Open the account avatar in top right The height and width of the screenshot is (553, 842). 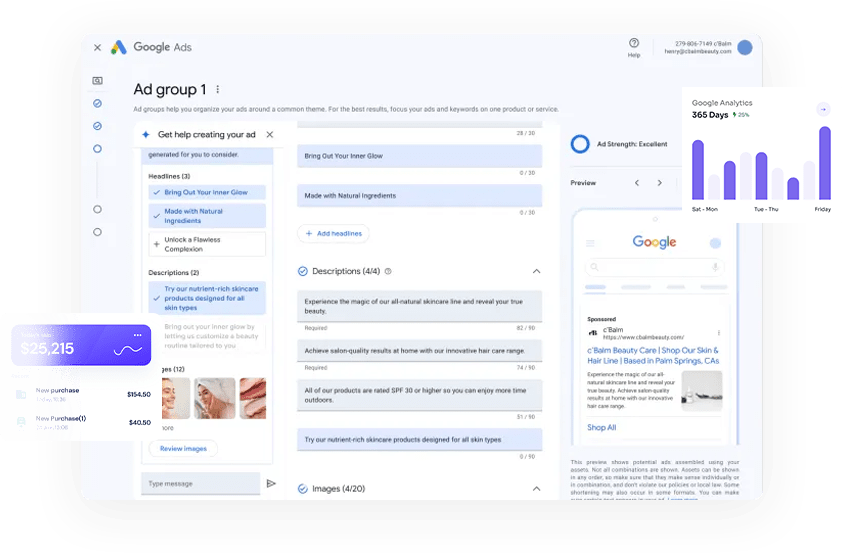click(745, 47)
